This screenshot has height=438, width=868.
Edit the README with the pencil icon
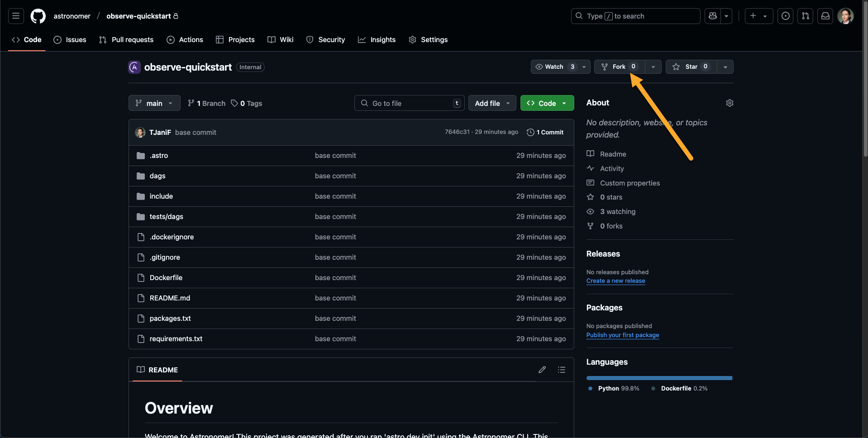(542, 370)
